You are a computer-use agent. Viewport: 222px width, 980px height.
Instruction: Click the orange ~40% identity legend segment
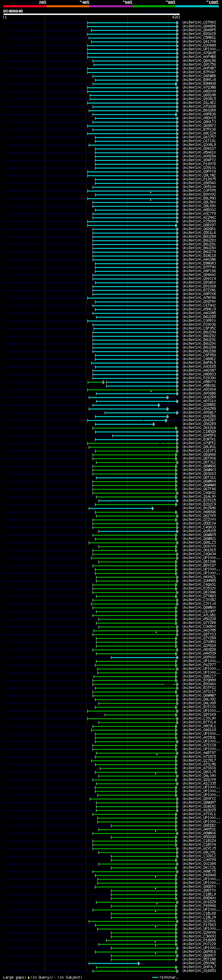pos(68,7)
